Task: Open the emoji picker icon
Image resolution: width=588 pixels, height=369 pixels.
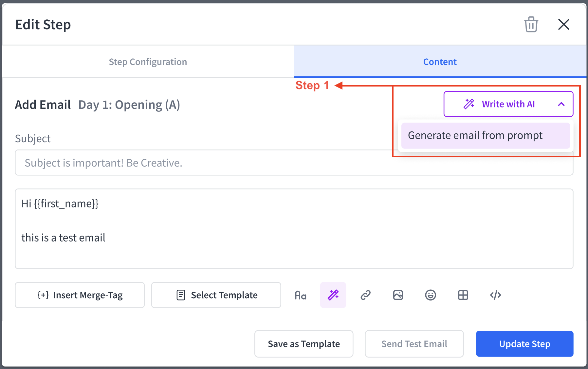Action: (x=430, y=295)
